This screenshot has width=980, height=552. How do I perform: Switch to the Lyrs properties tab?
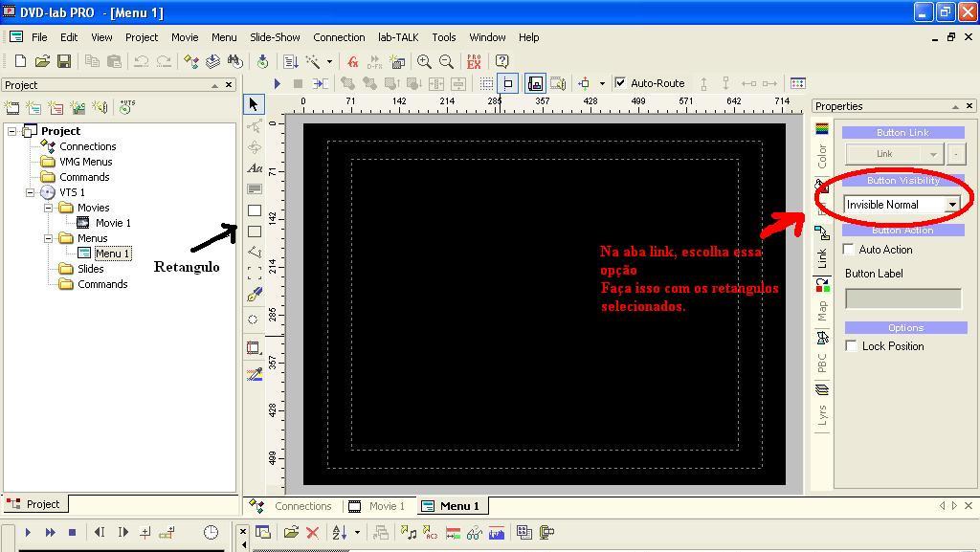coord(822,406)
